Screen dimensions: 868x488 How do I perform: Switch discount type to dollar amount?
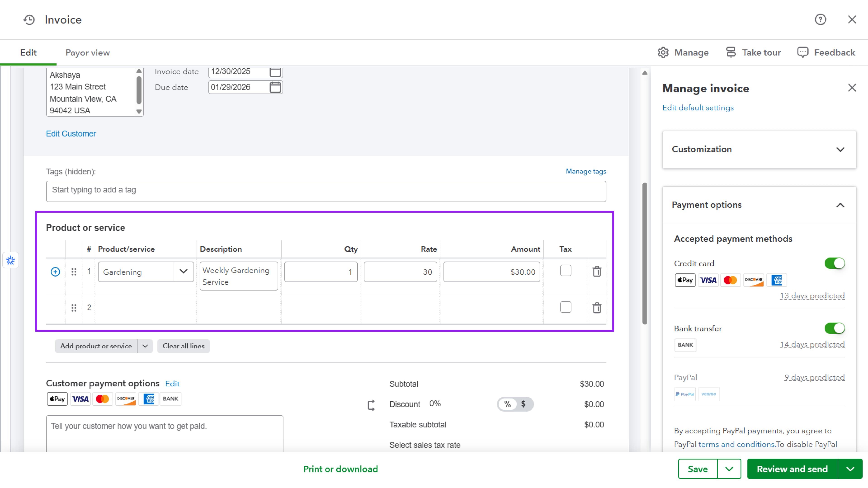tap(523, 404)
